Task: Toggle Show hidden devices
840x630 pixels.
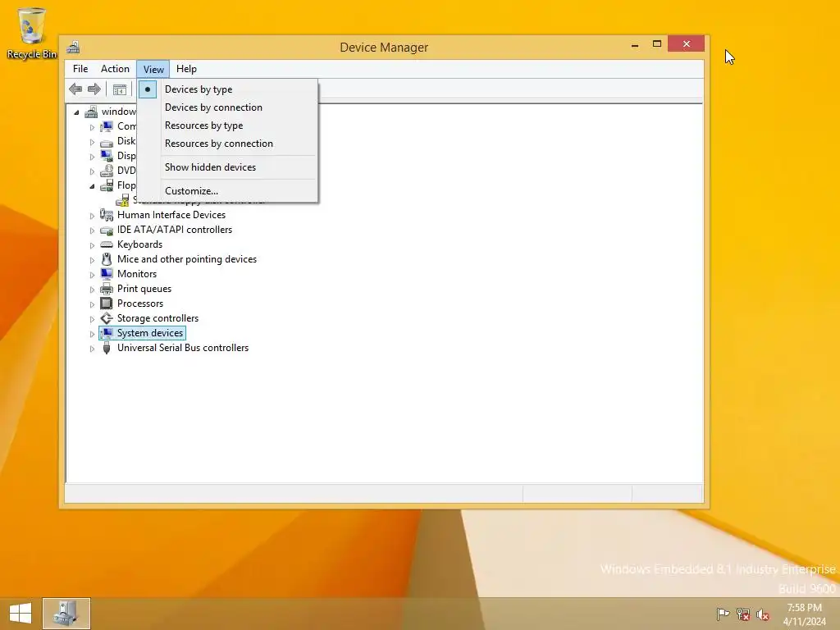Action: pos(227,167)
